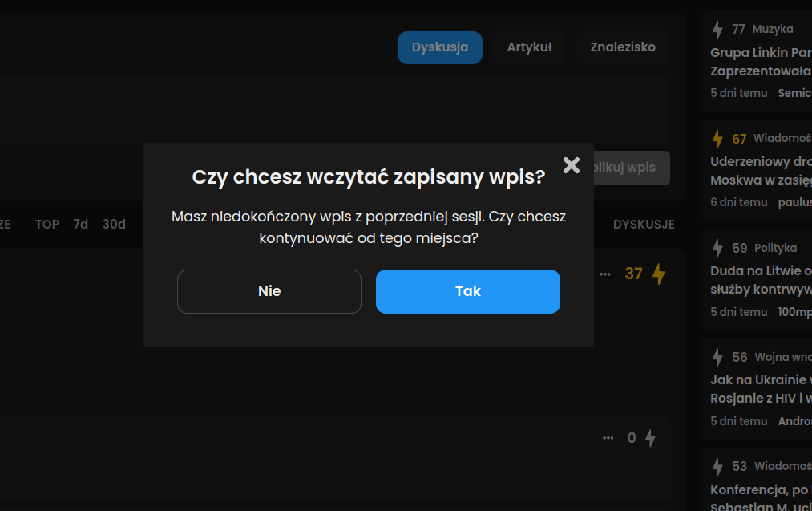Open the three-dots menu beside score 0
Image resolution: width=812 pixels, height=511 pixels.
[608, 438]
